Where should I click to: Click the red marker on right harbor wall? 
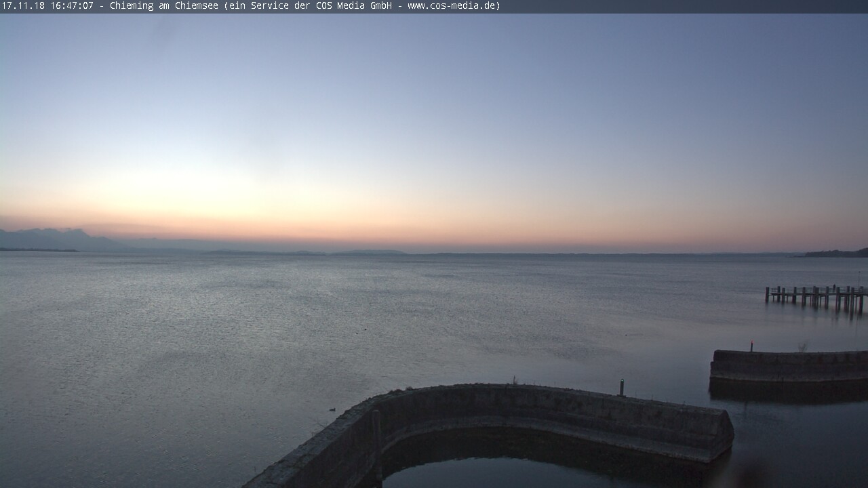point(751,345)
